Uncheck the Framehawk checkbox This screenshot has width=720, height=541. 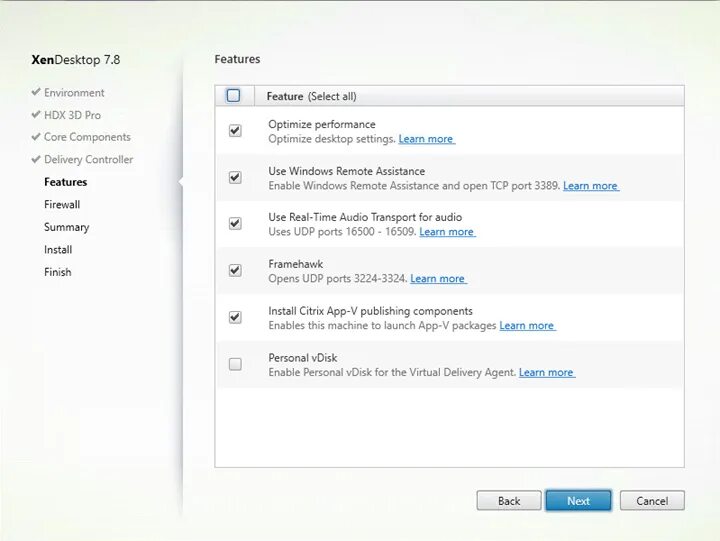coord(235,270)
